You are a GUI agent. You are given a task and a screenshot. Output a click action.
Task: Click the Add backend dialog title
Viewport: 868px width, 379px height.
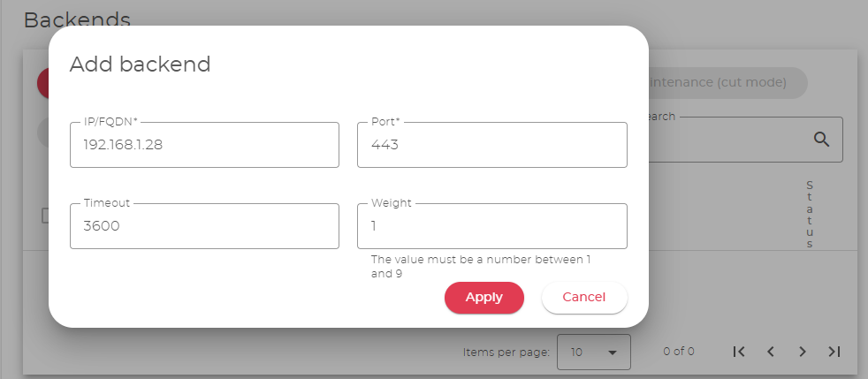(x=140, y=64)
